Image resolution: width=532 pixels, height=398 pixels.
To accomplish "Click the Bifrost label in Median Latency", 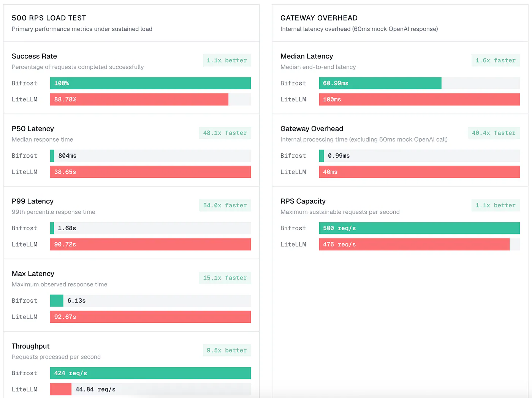I will point(293,83).
